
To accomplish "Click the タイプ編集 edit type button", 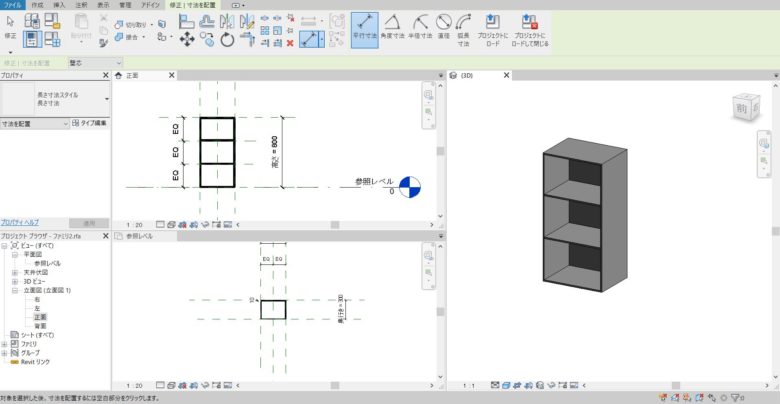I will pyautogui.click(x=91, y=123).
